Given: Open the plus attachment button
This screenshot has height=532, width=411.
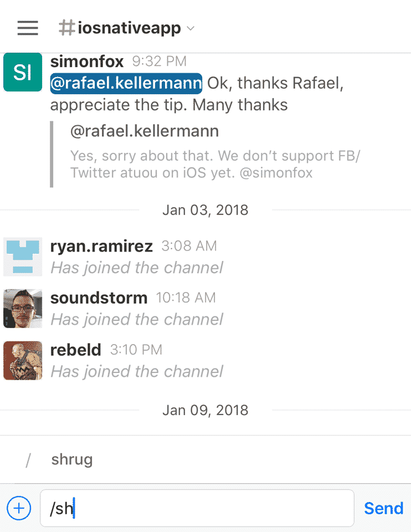Looking at the screenshot, I should [x=19, y=508].
